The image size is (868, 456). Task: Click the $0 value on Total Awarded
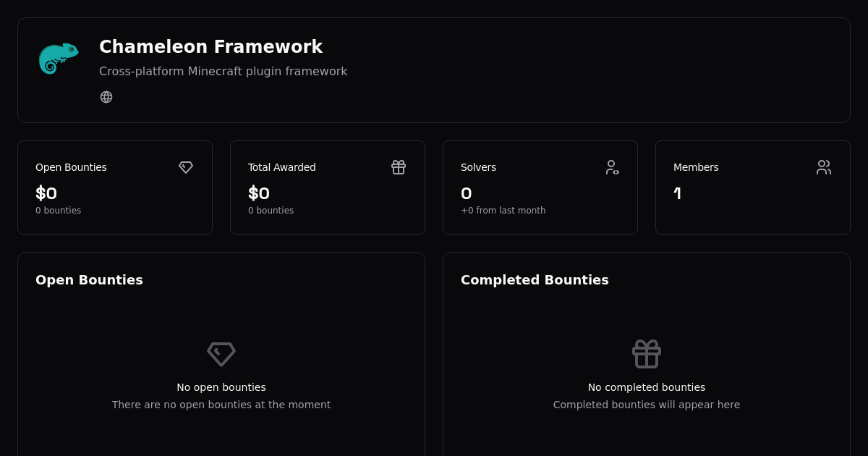[259, 193]
